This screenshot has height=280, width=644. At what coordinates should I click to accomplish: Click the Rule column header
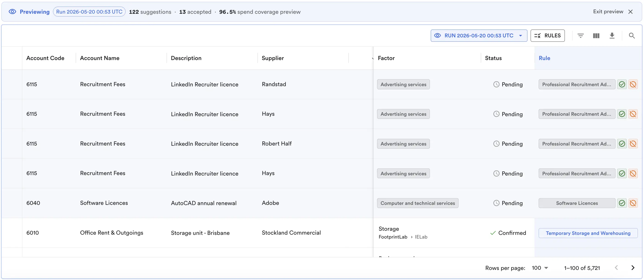[x=544, y=58]
